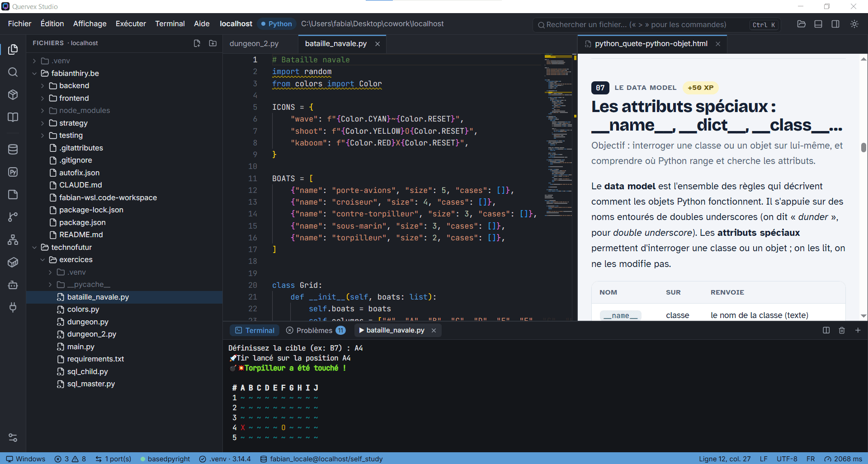
Task: Open settings sliders icon at sidebar bottom
Action: [x=13, y=437]
